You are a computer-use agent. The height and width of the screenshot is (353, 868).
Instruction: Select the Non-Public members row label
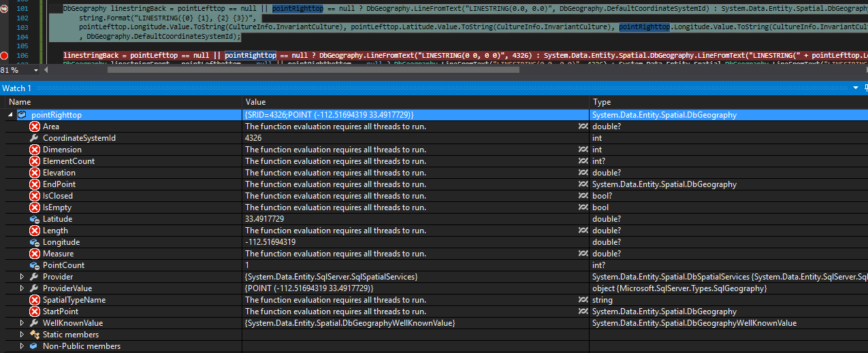point(82,346)
